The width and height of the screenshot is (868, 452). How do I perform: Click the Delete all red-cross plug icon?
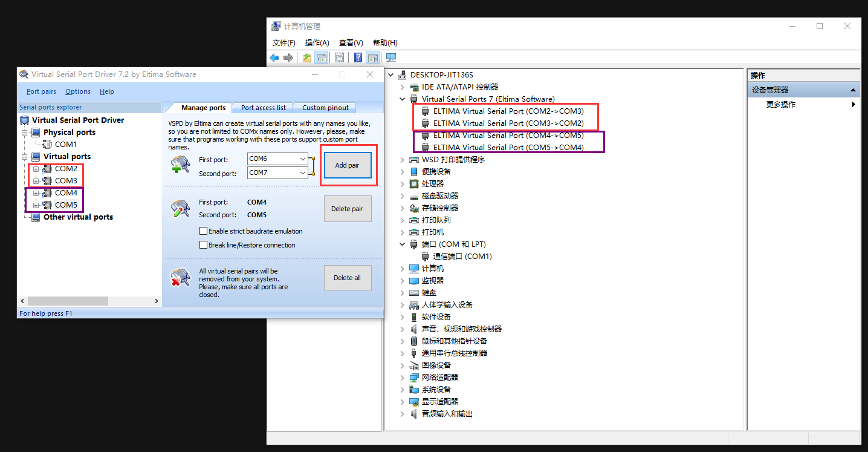click(181, 278)
